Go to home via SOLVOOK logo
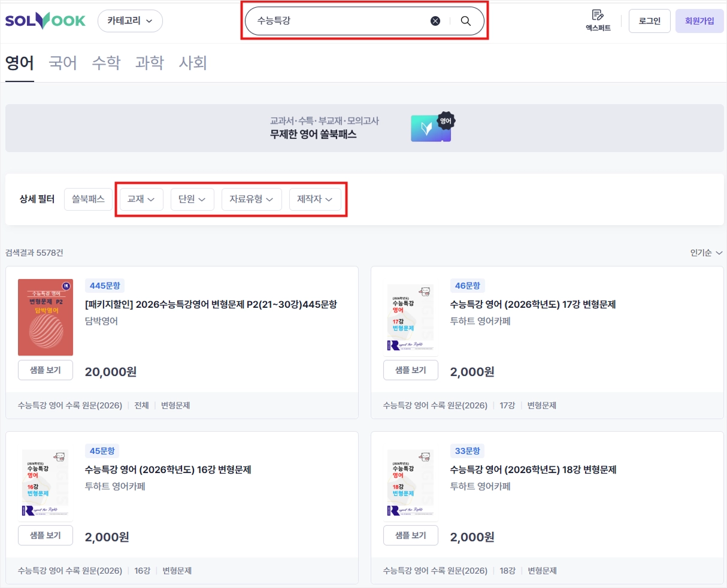 pyautogui.click(x=46, y=21)
